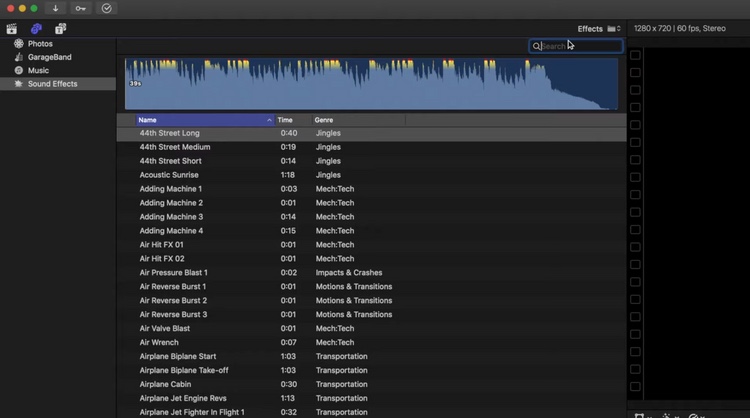Click the Genre column header
Screen dimensions: 750x418
coord(325,120)
